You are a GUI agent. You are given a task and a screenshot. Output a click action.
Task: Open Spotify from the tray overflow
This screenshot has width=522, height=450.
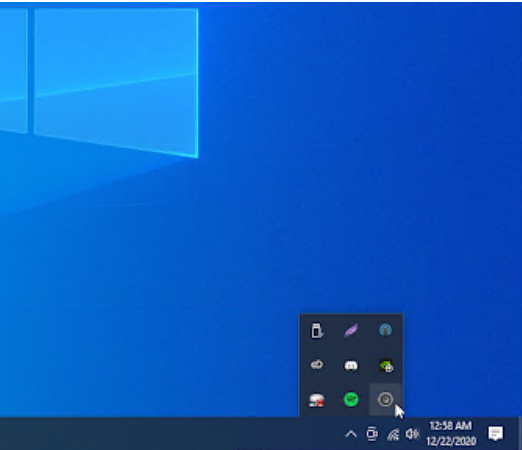coord(351,399)
